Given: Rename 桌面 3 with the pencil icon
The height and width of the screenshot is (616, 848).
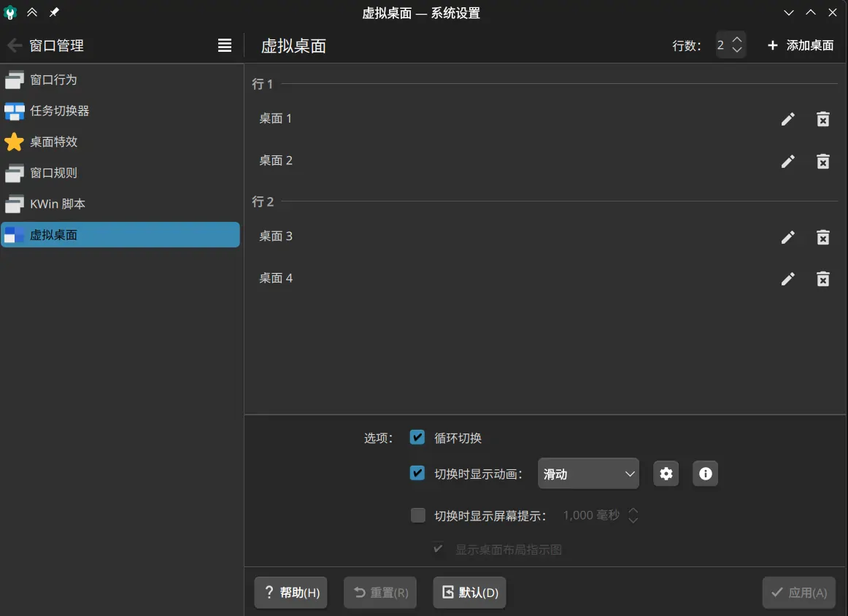Looking at the screenshot, I should [x=788, y=236].
